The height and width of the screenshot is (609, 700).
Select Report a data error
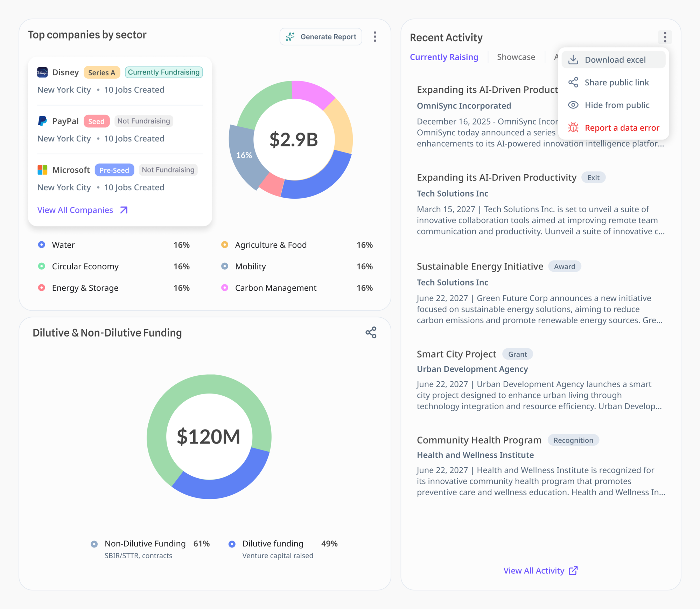(614, 128)
